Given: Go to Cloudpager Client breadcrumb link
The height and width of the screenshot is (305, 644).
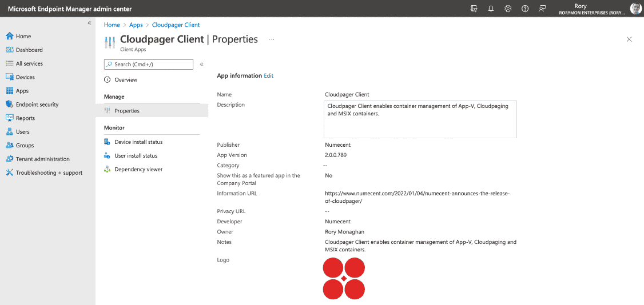Looking at the screenshot, I should (x=176, y=25).
